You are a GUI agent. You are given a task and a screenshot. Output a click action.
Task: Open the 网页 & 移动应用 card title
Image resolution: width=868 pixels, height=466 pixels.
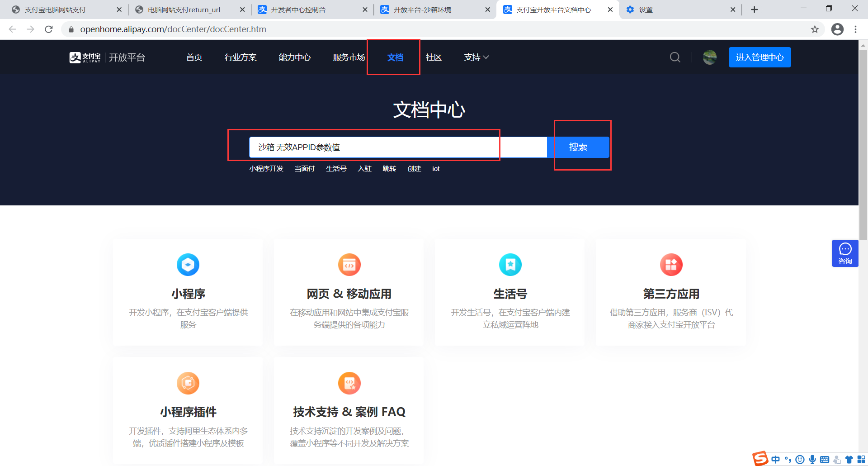pyautogui.click(x=349, y=294)
